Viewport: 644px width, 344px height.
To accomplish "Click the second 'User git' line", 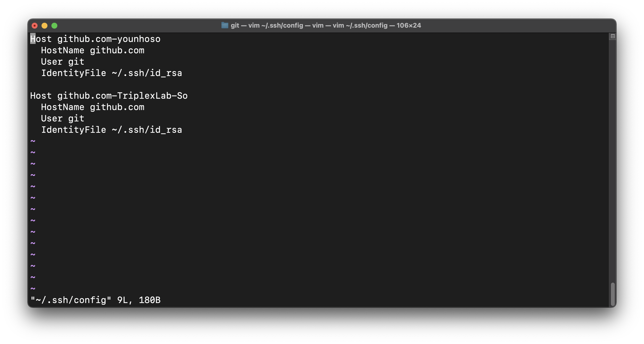I will [x=63, y=119].
